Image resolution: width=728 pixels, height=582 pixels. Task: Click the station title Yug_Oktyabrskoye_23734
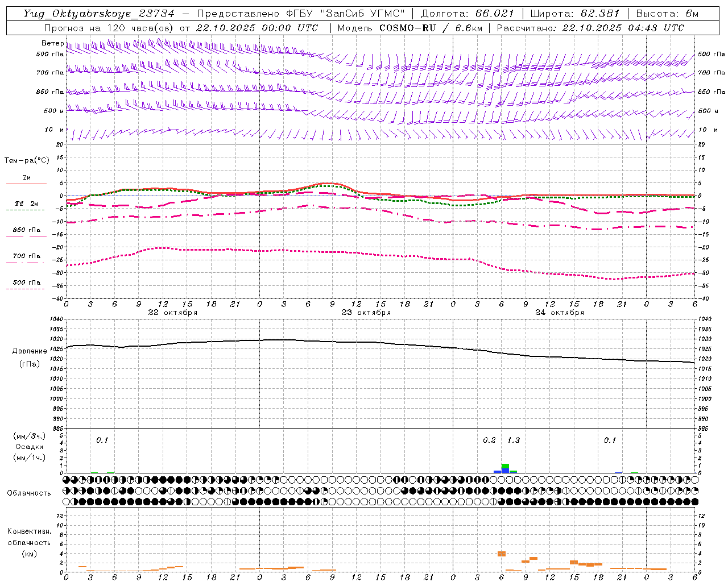click(99, 14)
